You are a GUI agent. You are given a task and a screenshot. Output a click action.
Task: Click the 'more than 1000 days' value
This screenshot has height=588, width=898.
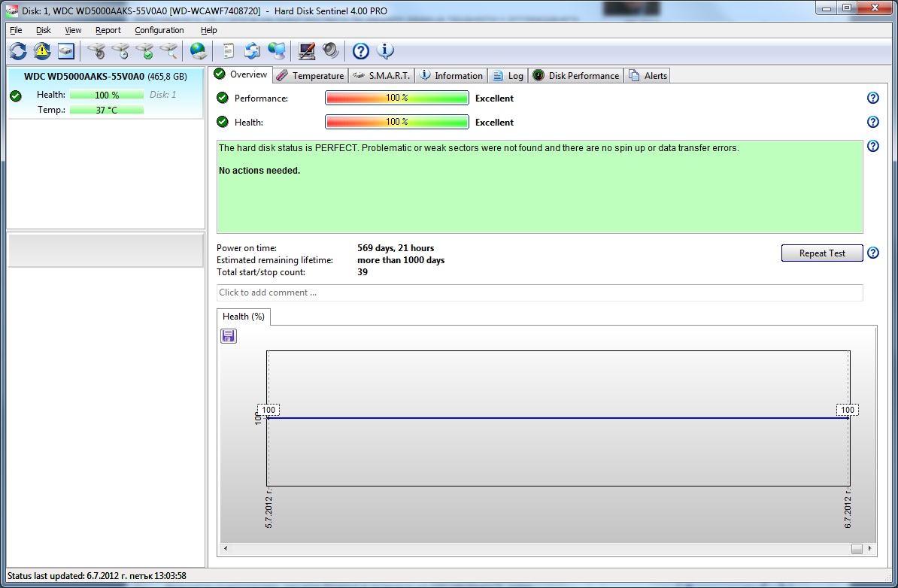click(401, 260)
